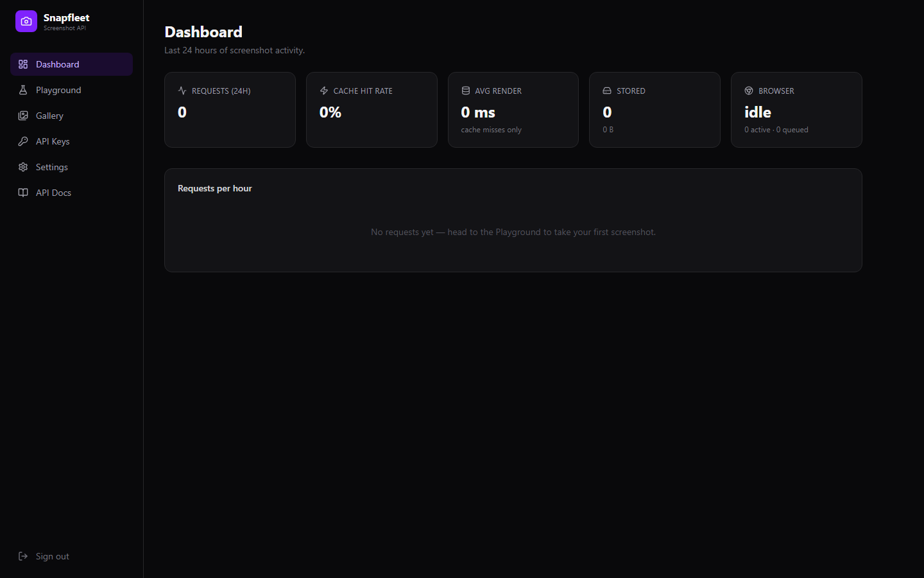Viewport: 924px width, 578px height.
Task: Click the Dashboard grid icon in sidebar
Action: click(23, 64)
